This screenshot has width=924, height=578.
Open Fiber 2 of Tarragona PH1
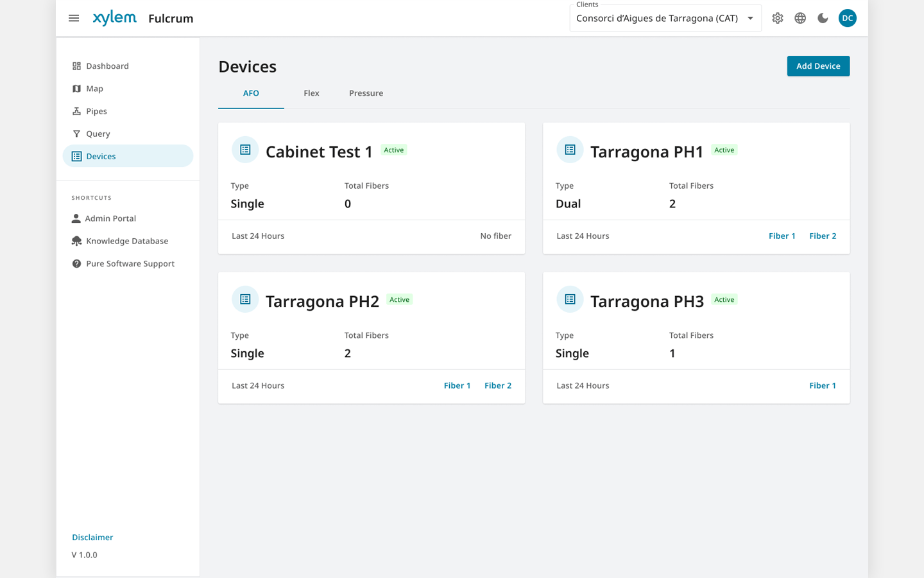823,236
